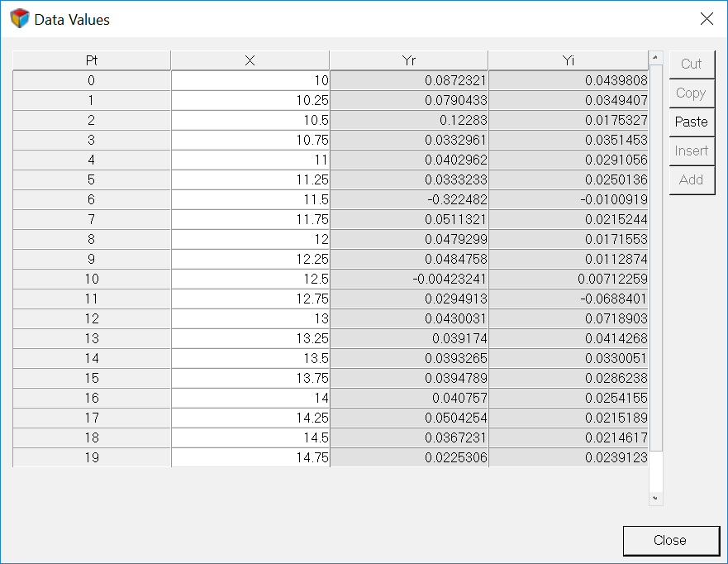Click Yi value 0.0171553
The image size is (728, 564).
(x=569, y=239)
